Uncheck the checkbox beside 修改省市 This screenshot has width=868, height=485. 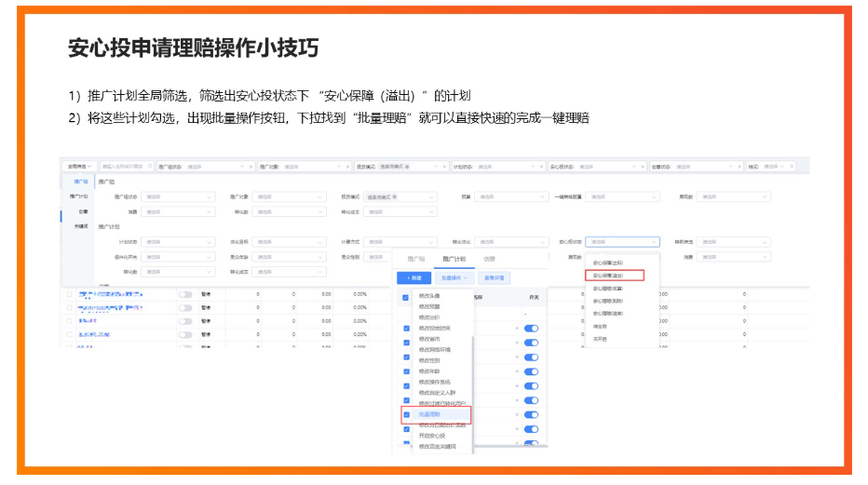click(407, 343)
